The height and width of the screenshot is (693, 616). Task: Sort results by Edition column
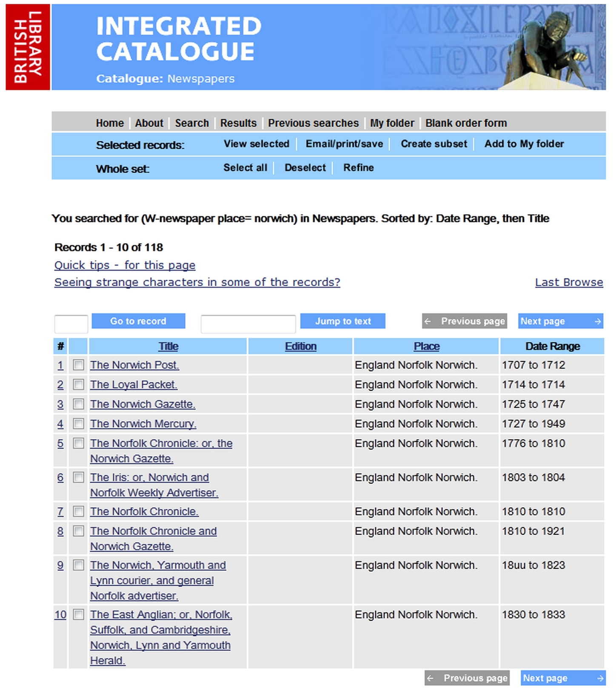(300, 346)
